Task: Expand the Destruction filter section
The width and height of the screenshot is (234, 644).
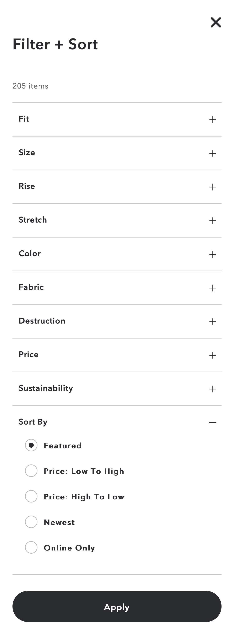Action: pyautogui.click(x=213, y=321)
